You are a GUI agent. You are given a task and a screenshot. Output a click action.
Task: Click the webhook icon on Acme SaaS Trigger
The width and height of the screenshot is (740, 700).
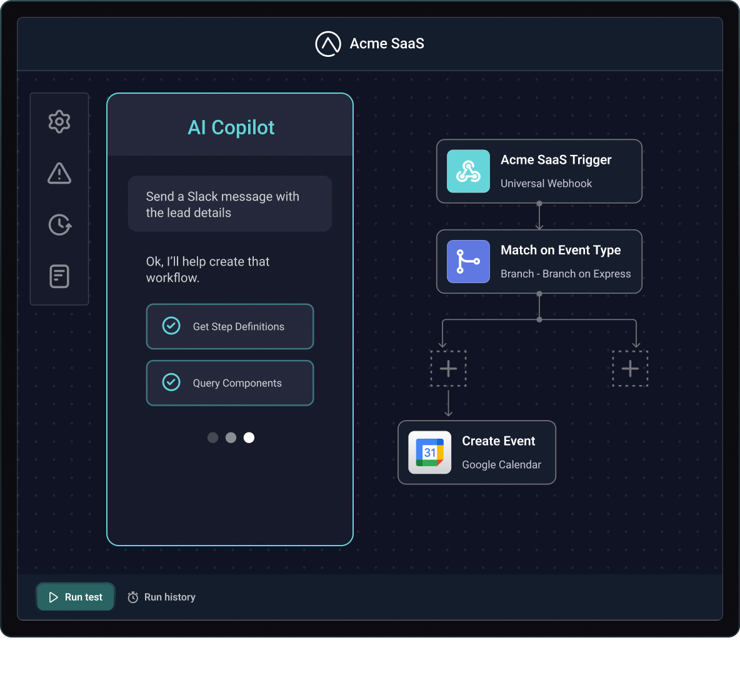click(468, 171)
